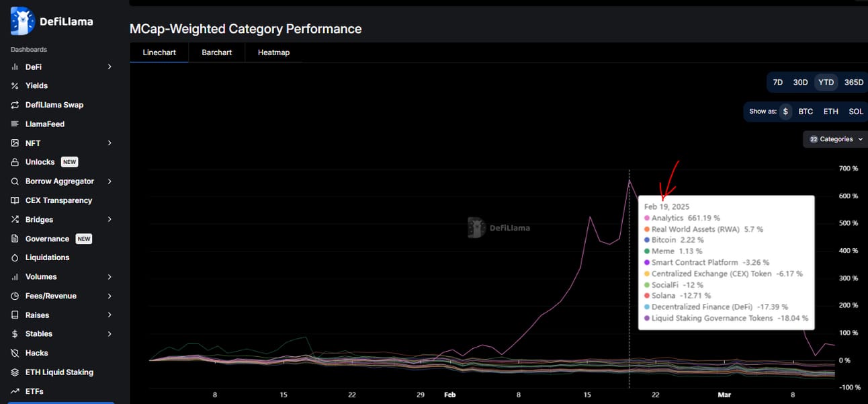Viewport: 868px width, 404px height.
Task: Expand the NFT sidebar section
Action: coord(110,143)
